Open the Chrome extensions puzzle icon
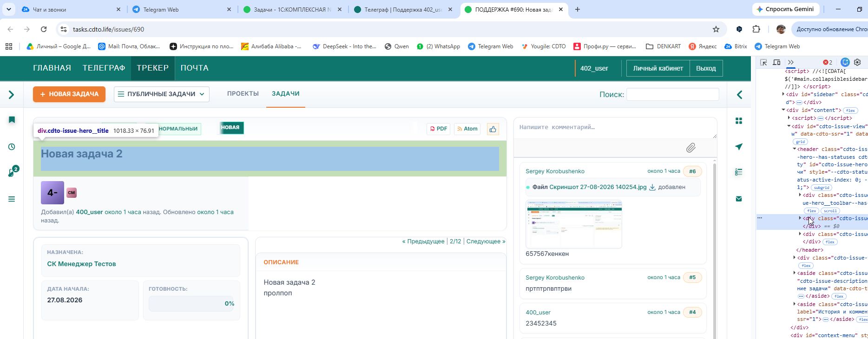The width and height of the screenshot is (868, 339). click(756, 29)
